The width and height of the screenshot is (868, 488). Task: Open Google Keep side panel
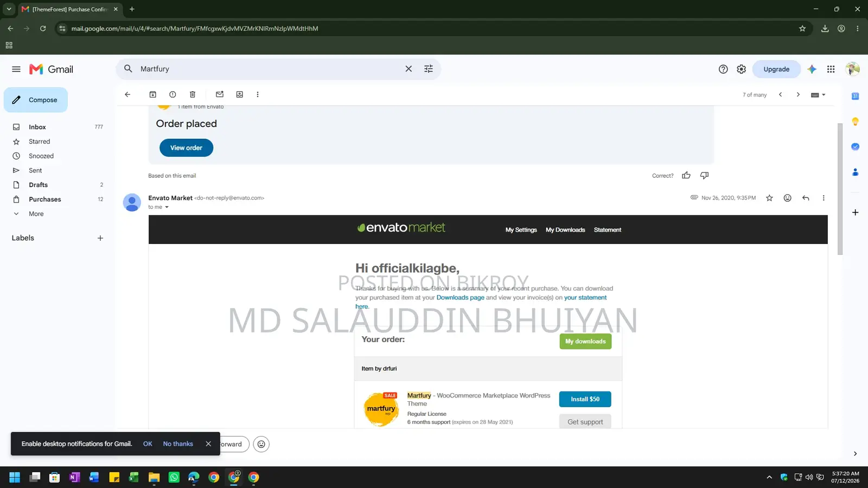point(855,121)
